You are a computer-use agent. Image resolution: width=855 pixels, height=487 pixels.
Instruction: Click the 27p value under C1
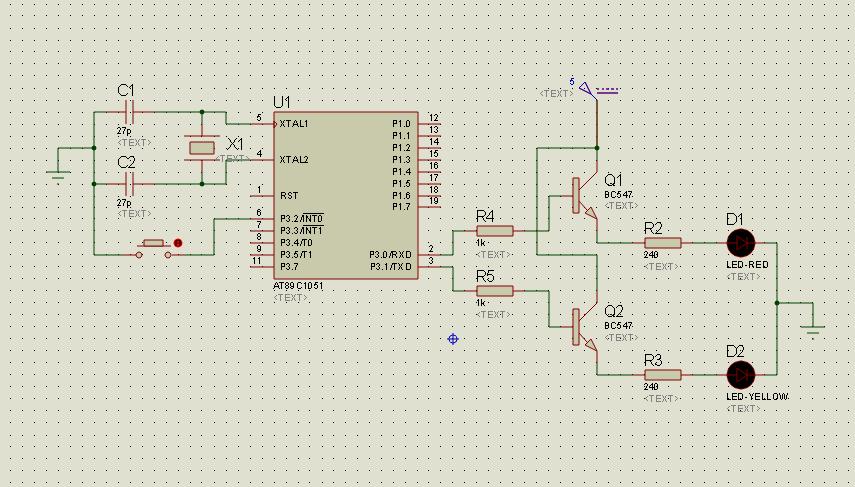pos(124,131)
